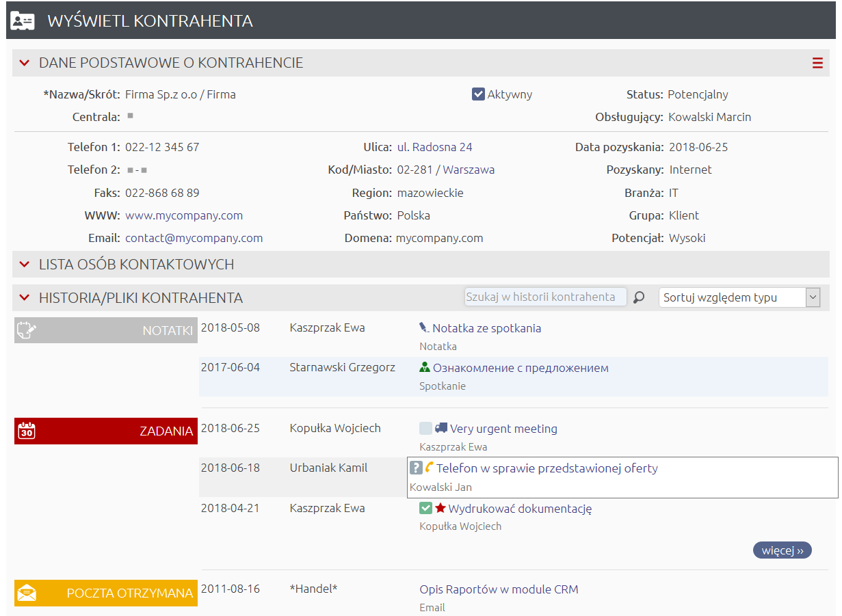Click the calendar icon on the ZADANIA banner

(26, 431)
